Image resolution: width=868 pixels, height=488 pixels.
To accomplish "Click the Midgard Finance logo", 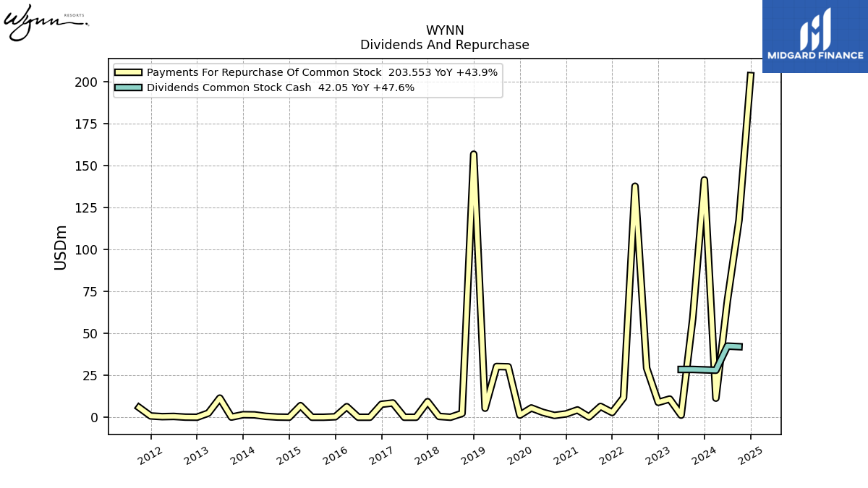I will point(815,36).
